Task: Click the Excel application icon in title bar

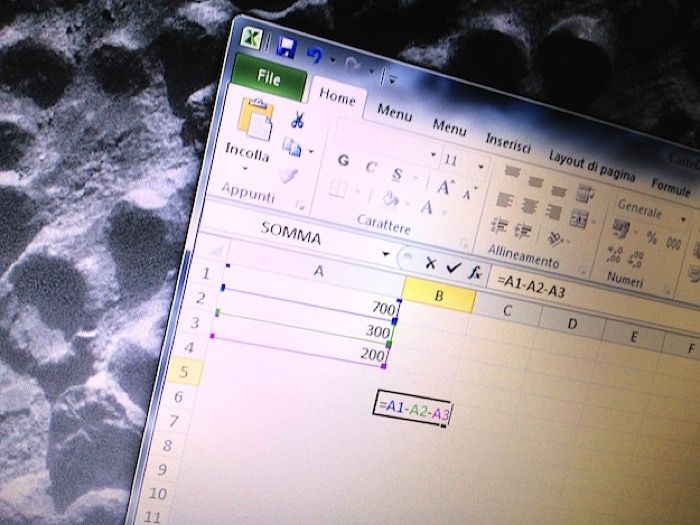Action: pos(251,38)
